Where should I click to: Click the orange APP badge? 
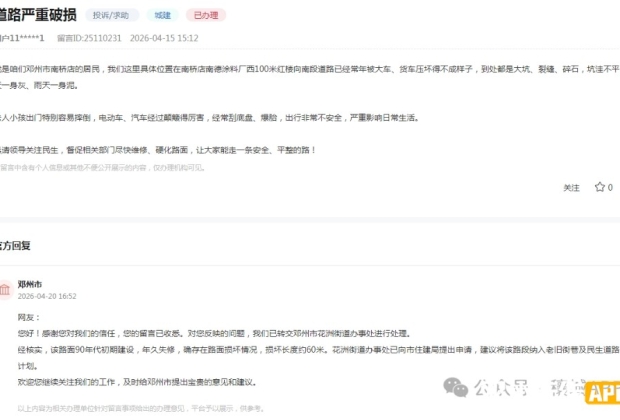[601, 393]
